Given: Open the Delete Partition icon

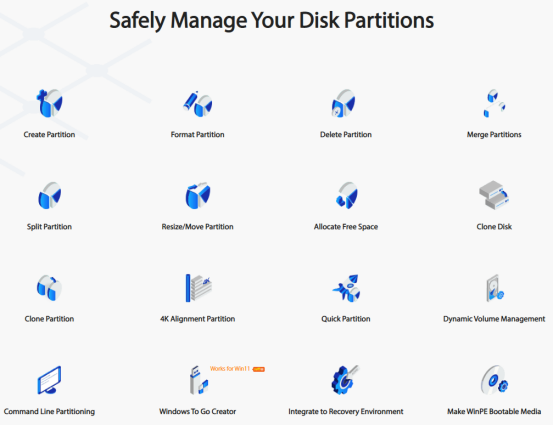Looking at the screenshot, I should click(344, 103).
